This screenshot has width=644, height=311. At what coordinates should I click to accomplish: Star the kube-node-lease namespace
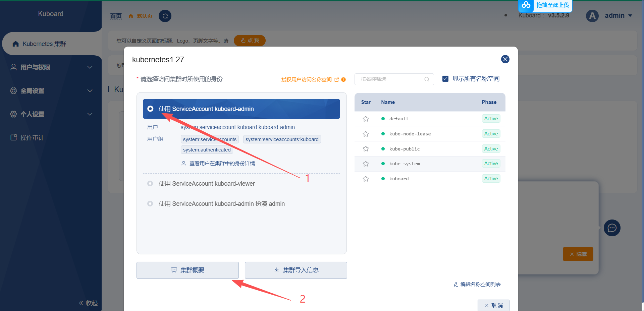(366, 134)
